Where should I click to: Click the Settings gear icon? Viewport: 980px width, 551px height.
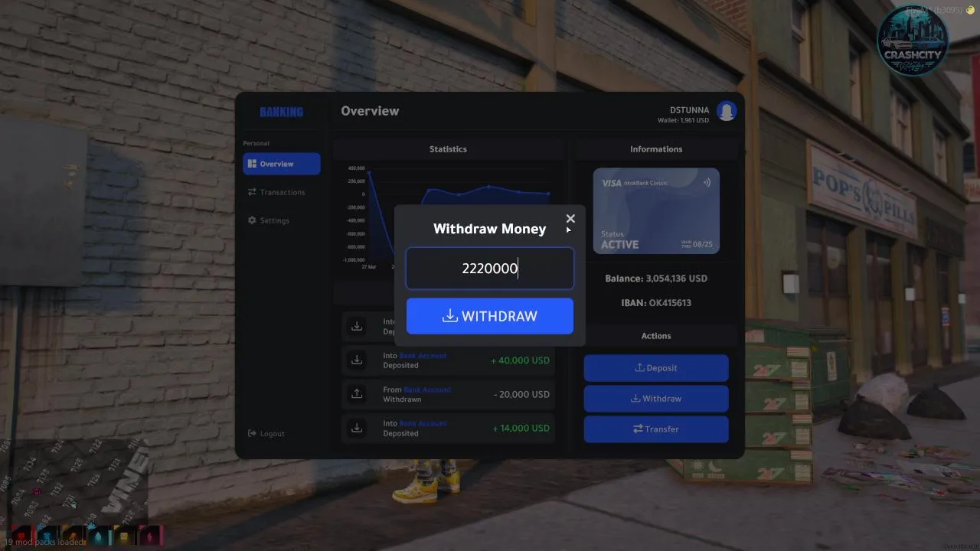click(252, 220)
